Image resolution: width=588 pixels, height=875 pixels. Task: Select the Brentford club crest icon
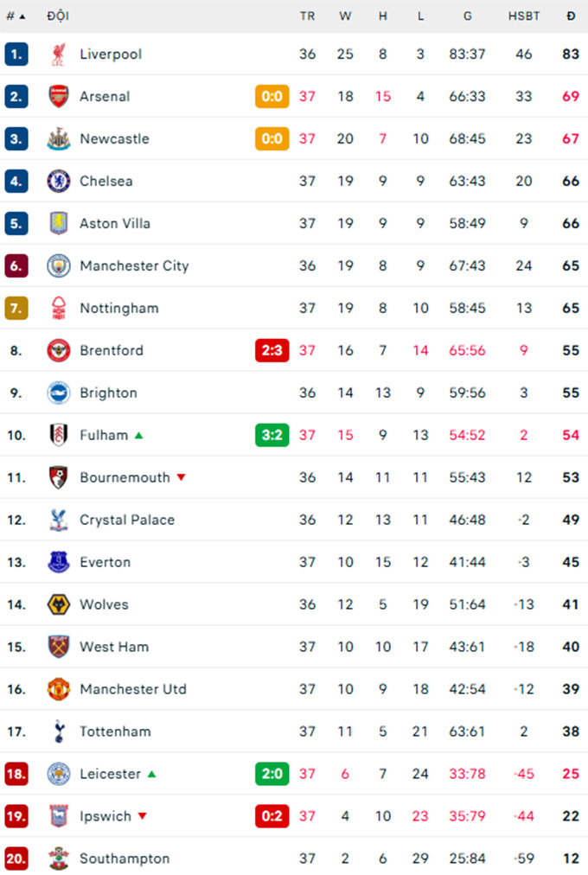(59, 351)
